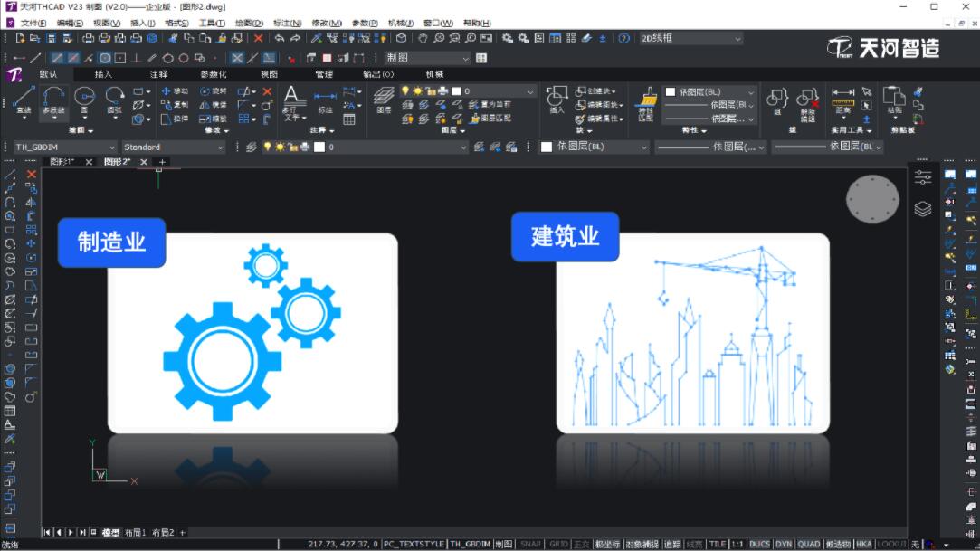Toggle SNAP mode in status bar
The width and height of the screenshot is (980, 551).
coord(530,544)
